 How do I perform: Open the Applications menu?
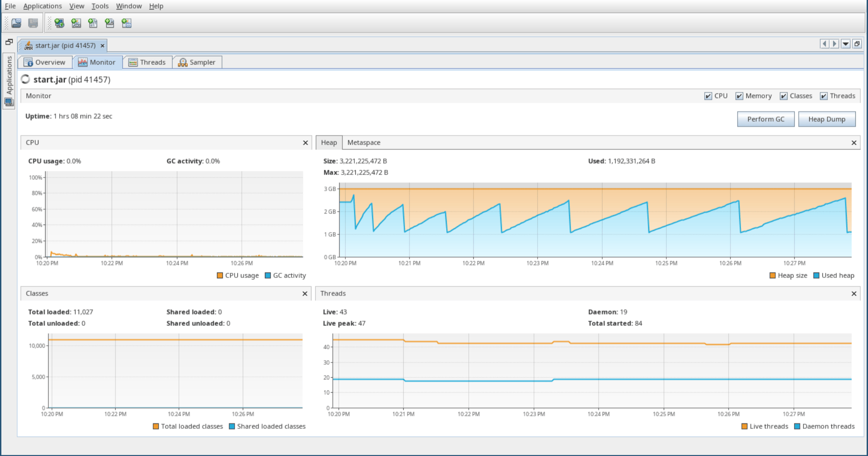(x=42, y=6)
